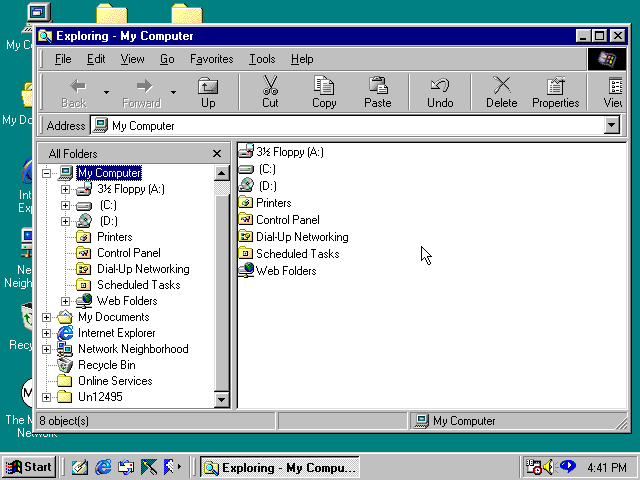Launch Outlook Express from Quick Launch

126,467
